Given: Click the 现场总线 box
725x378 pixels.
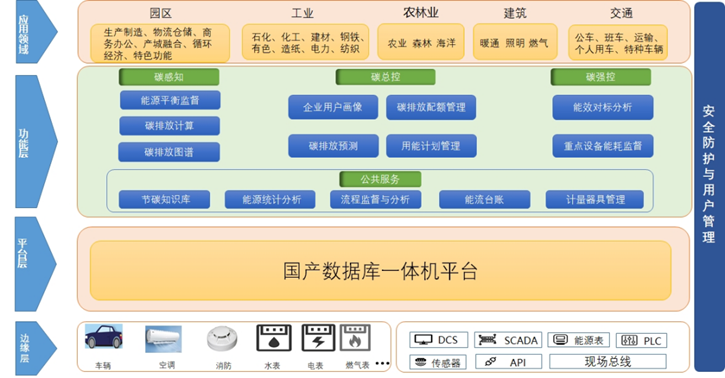Looking at the screenshot, I should (x=608, y=361).
